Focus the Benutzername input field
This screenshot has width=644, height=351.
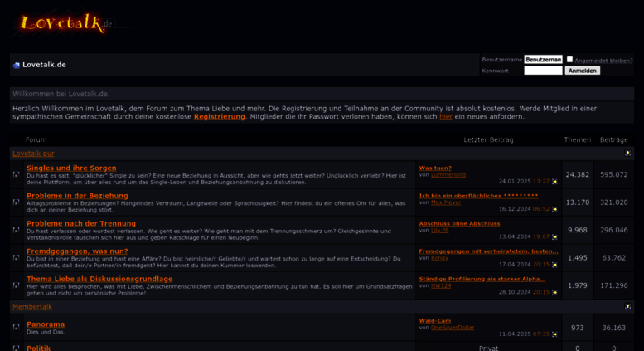point(543,60)
